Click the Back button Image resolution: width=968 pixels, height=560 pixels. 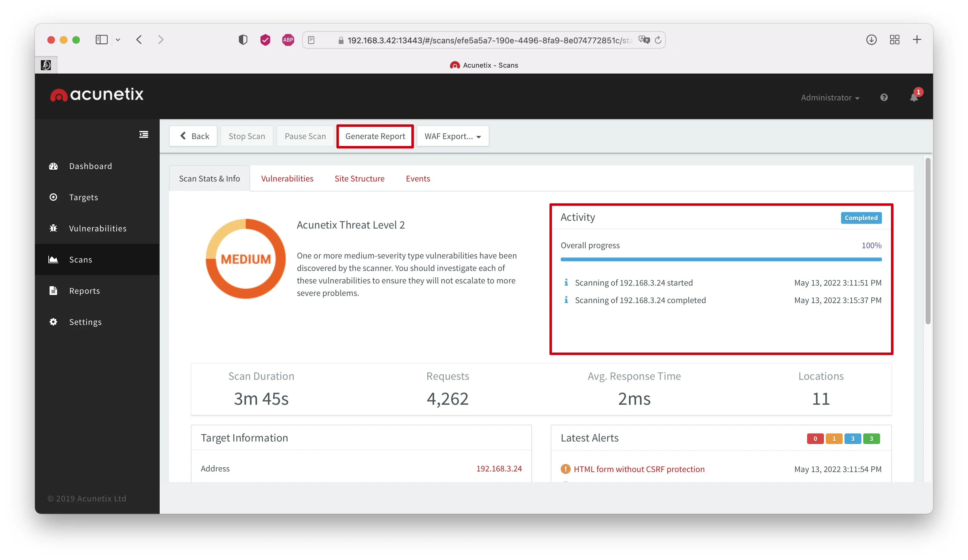tap(193, 136)
